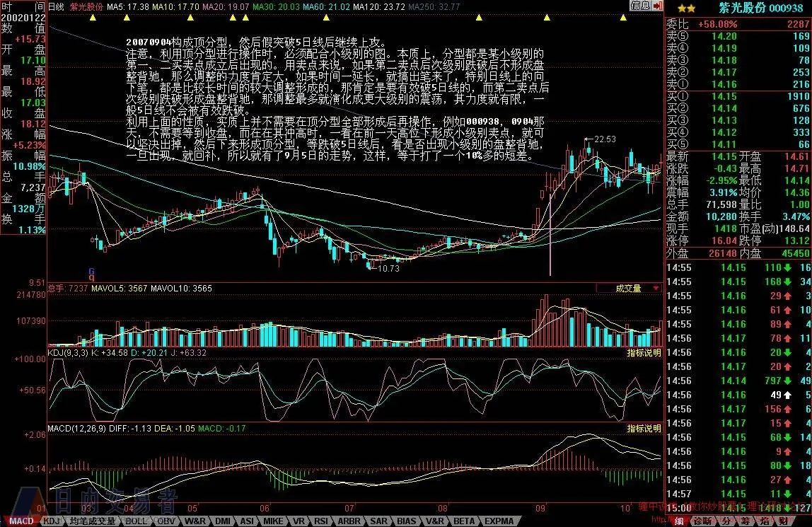Click the MACD(12,26,9) parameter label

point(76,429)
